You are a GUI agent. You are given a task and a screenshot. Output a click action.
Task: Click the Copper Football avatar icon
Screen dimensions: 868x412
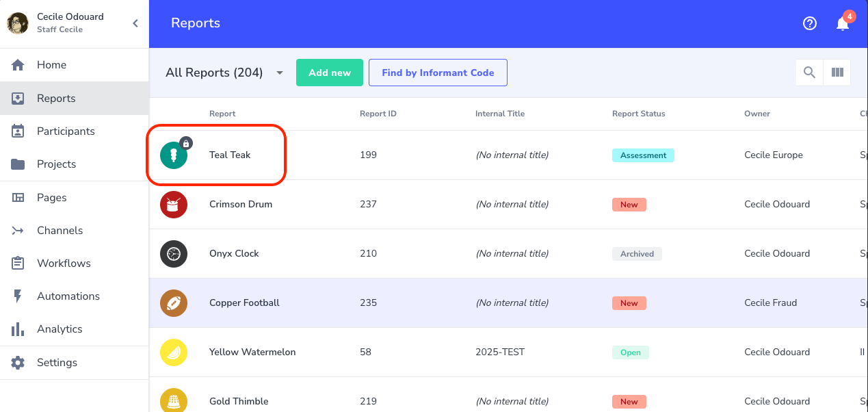coord(174,303)
